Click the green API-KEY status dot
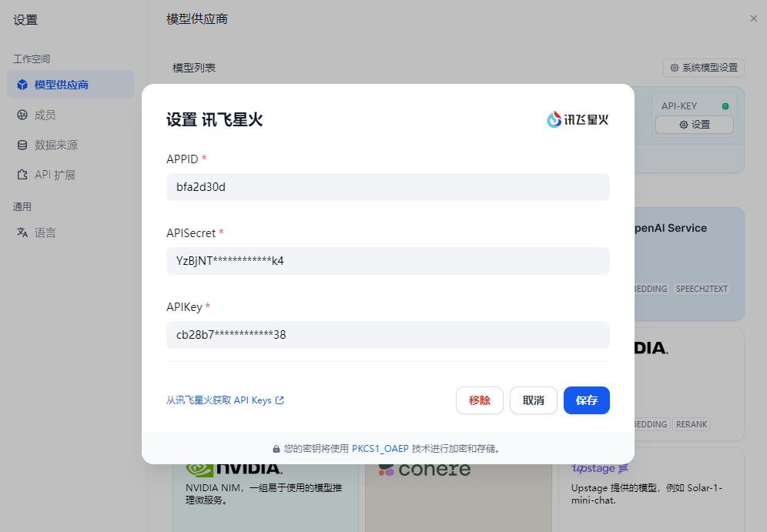The width and height of the screenshot is (767, 532). 725,106
